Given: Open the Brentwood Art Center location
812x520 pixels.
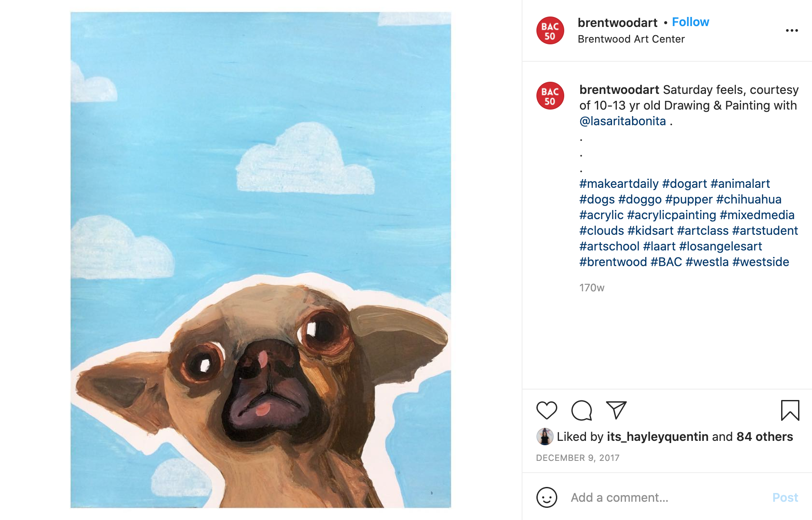Looking at the screenshot, I should 631,39.
